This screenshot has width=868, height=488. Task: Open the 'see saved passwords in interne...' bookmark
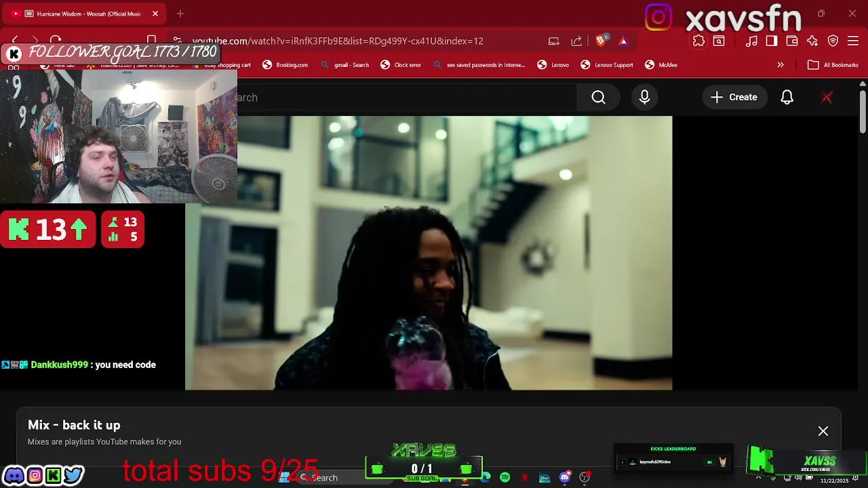479,65
